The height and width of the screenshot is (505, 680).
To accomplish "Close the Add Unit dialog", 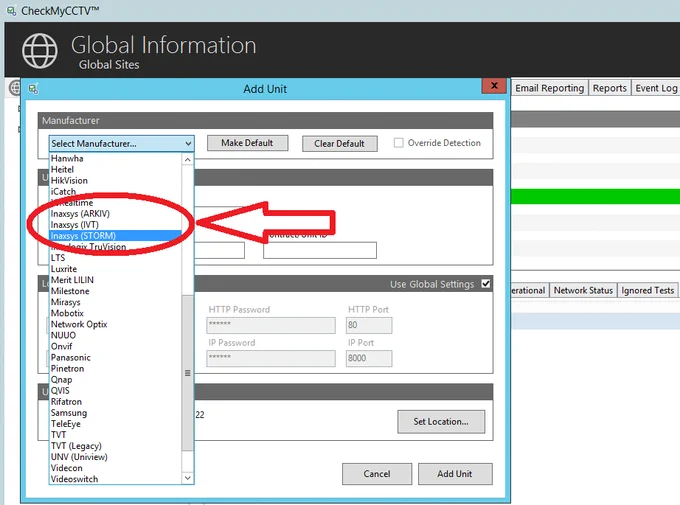I will point(494,86).
